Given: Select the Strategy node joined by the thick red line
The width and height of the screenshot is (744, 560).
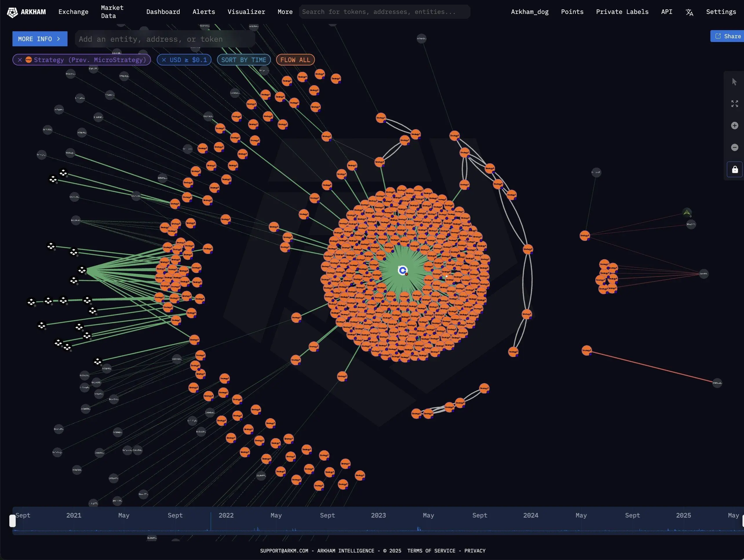Looking at the screenshot, I should [587, 350].
